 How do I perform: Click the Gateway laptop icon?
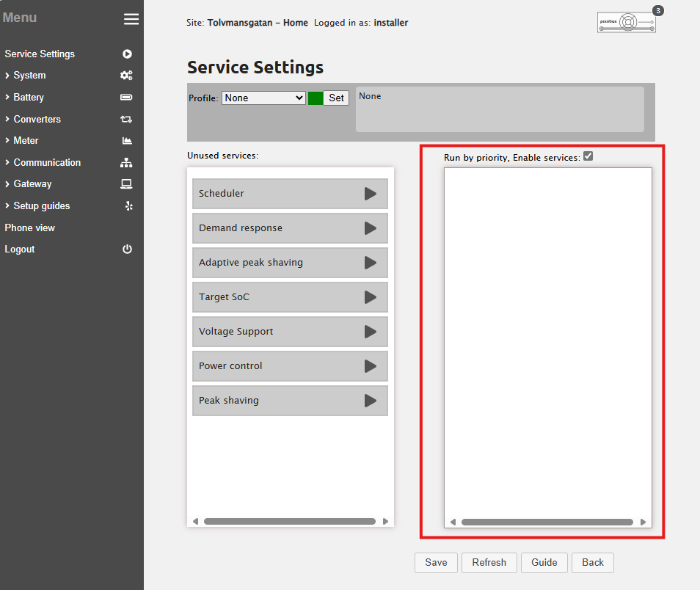point(126,183)
